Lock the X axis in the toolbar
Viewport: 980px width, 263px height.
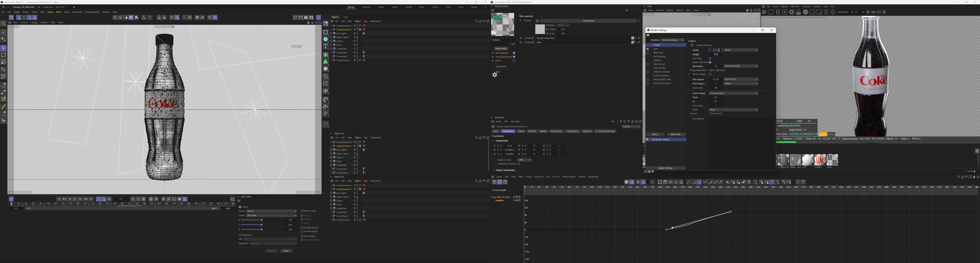[x=19, y=17]
